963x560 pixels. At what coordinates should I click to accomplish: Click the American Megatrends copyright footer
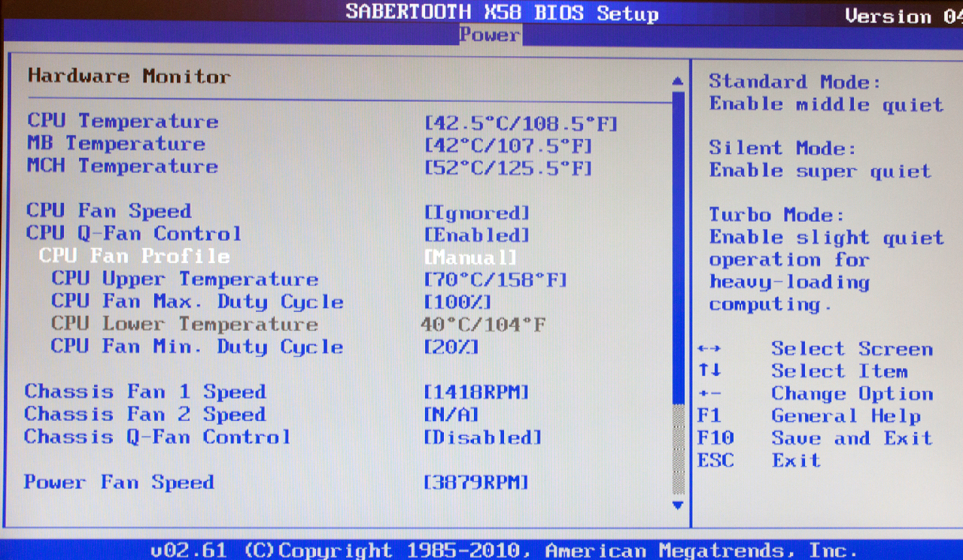click(x=503, y=550)
